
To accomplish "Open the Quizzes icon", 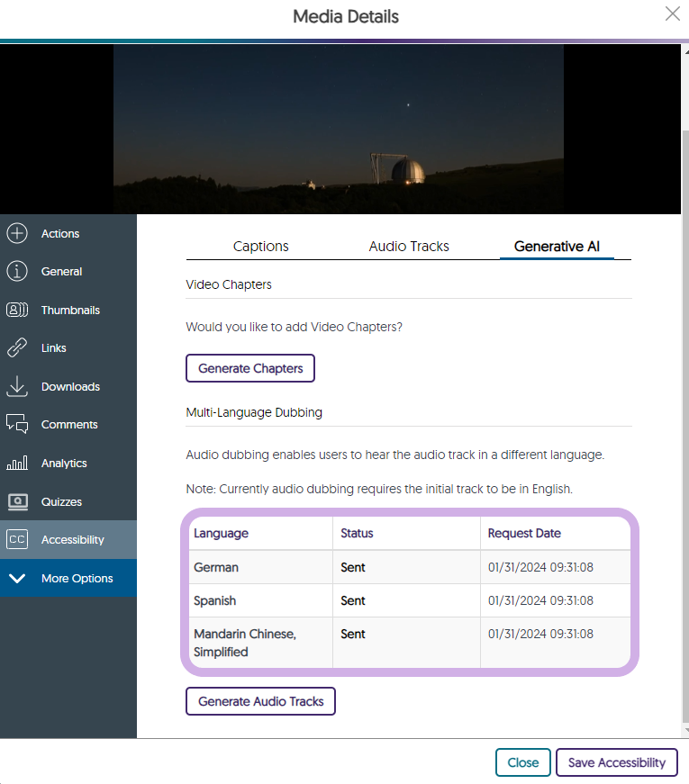I will tap(17, 501).
